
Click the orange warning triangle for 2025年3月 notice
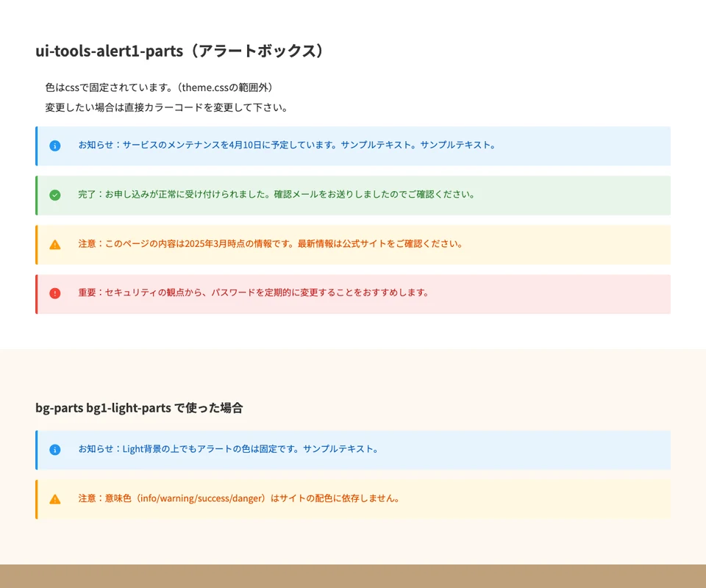[55, 244]
